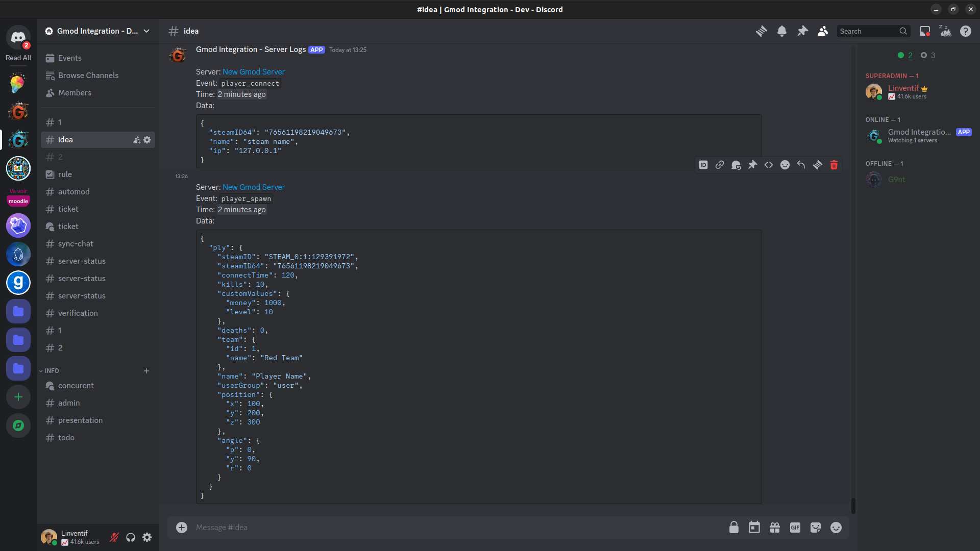The image size is (980, 551).
Task: Switch to sync-chat channel
Action: point(98,244)
